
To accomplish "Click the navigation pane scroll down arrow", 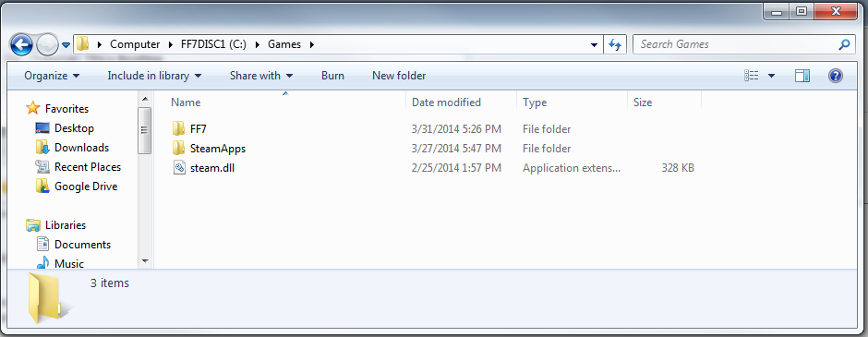I will point(145,260).
